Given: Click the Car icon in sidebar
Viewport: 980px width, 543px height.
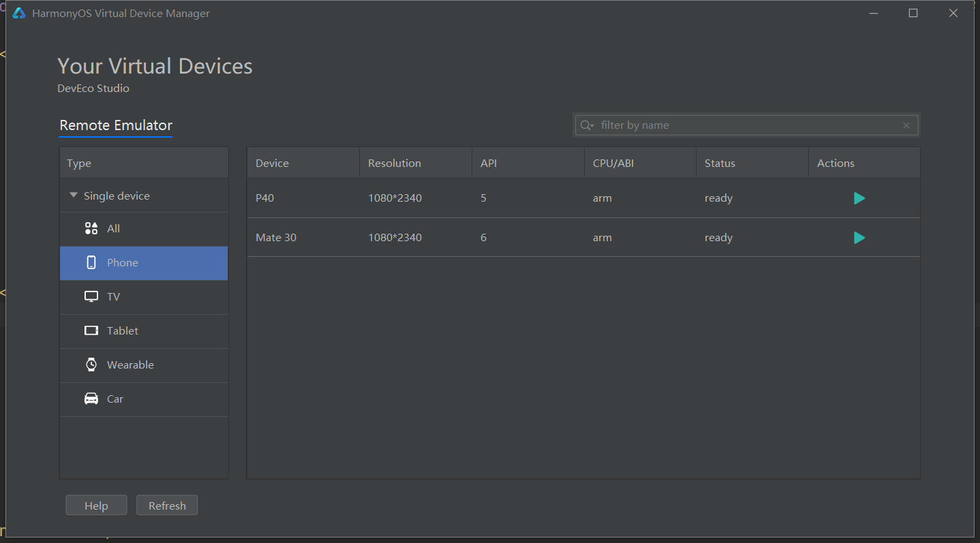Looking at the screenshot, I should click(91, 399).
